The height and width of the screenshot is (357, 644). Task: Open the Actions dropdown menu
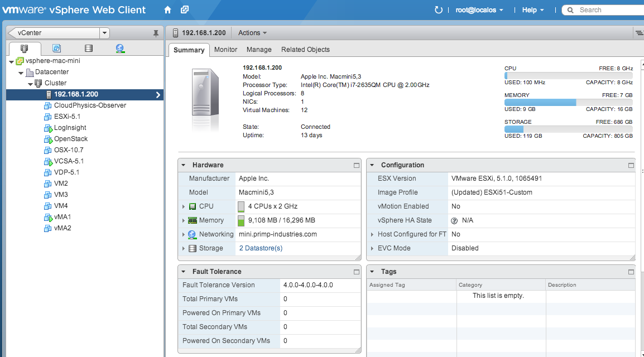point(253,33)
